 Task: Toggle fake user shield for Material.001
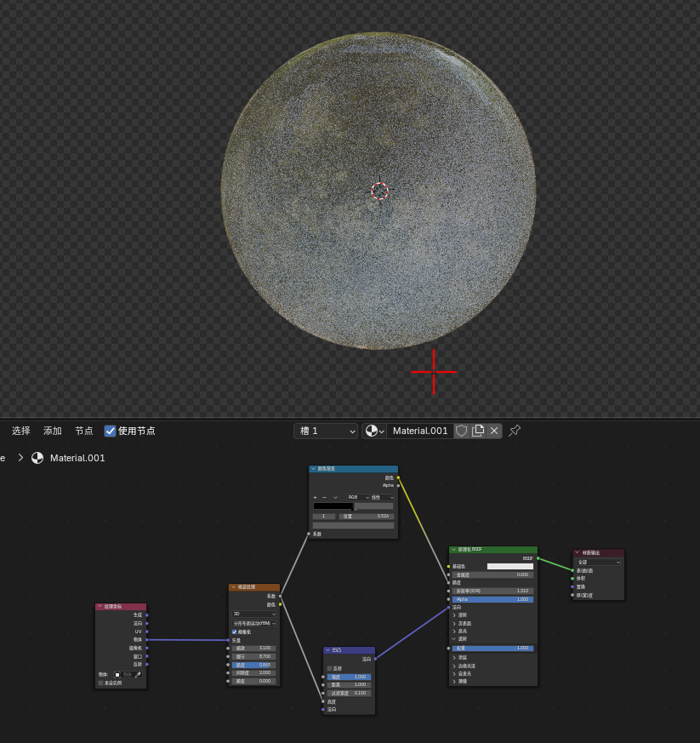pos(461,431)
